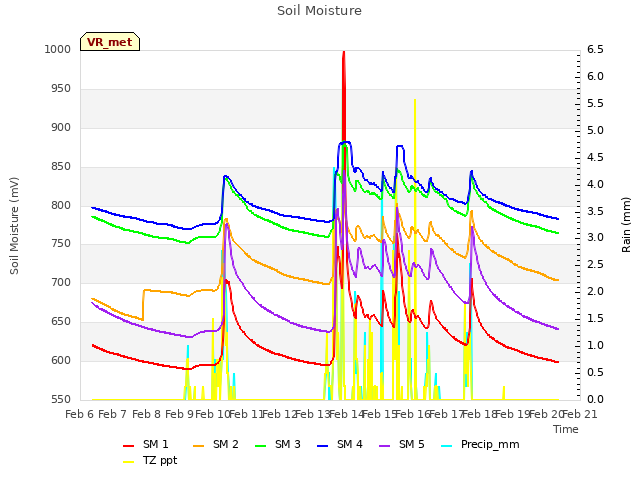
Task: Click the 800 tick on left axis
Action: pyautogui.click(x=61, y=205)
